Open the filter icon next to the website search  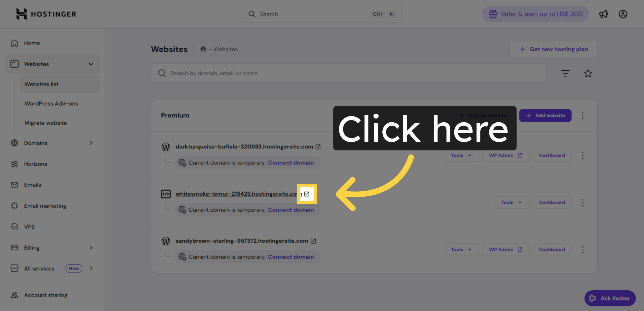click(x=565, y=73)
